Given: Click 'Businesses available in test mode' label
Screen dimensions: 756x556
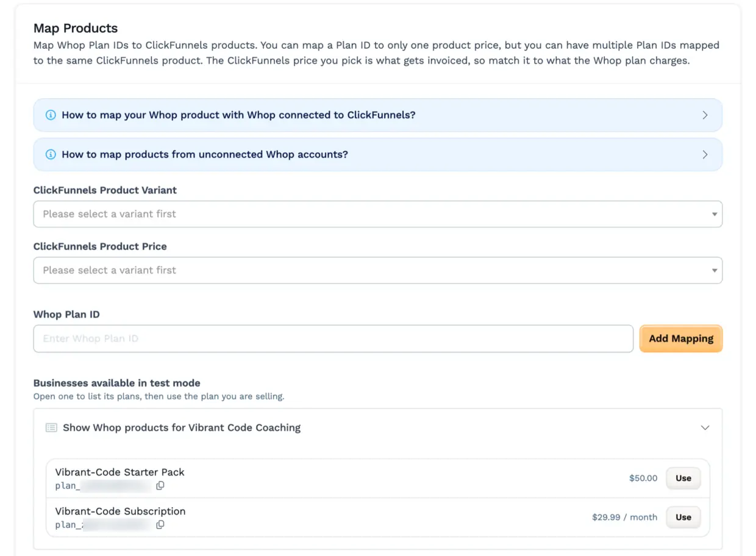Looking at the screenshot, I should click(117, 383).
